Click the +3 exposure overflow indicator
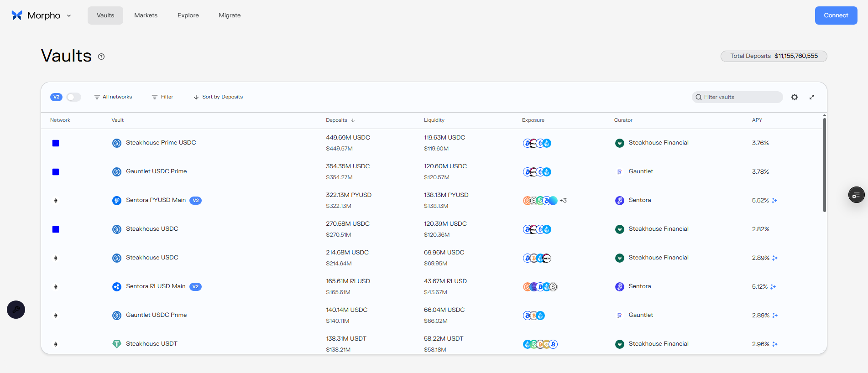Screen dimensions: 868x373 pyautogui.click(x=563, y=201)
